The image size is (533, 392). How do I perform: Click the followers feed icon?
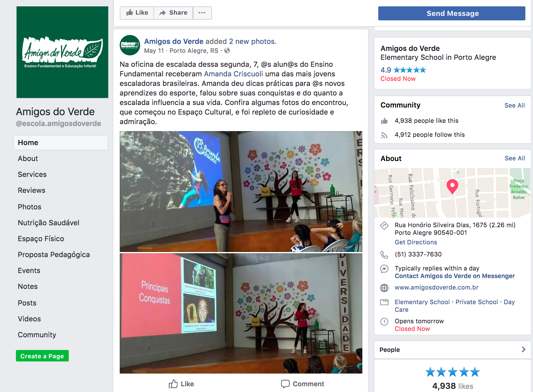point(384,135)
